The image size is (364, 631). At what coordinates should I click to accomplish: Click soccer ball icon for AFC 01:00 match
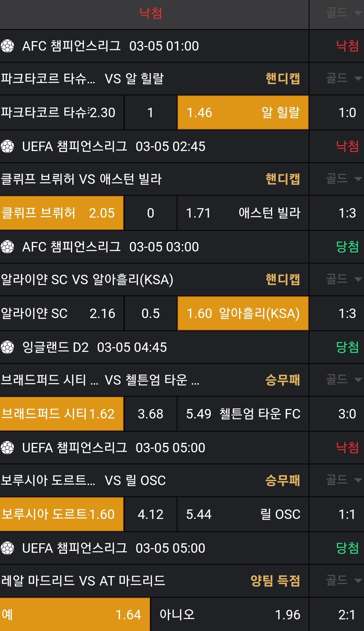click(x=7, y=46)
